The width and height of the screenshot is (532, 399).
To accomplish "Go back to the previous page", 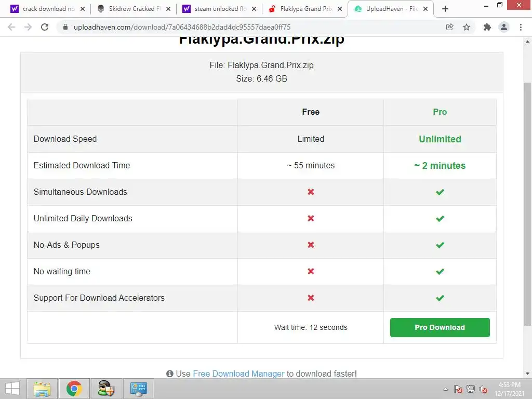I will click(11, 27).
